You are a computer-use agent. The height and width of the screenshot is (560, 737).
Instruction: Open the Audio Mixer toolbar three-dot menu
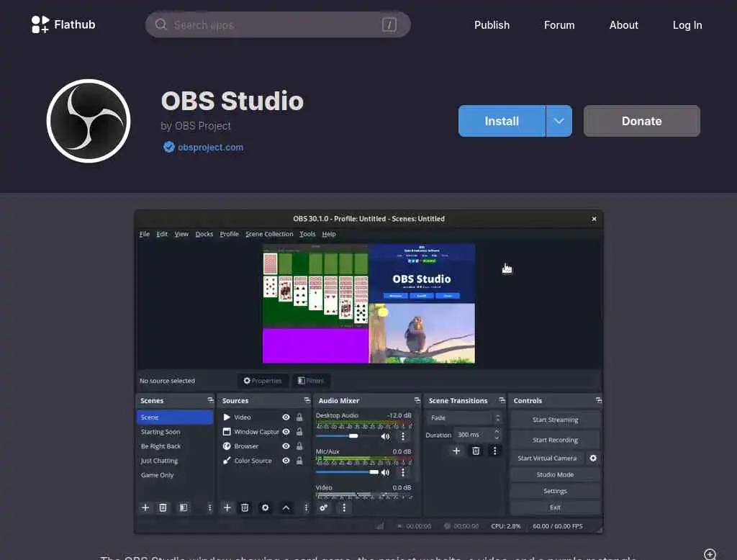[344, 507]
